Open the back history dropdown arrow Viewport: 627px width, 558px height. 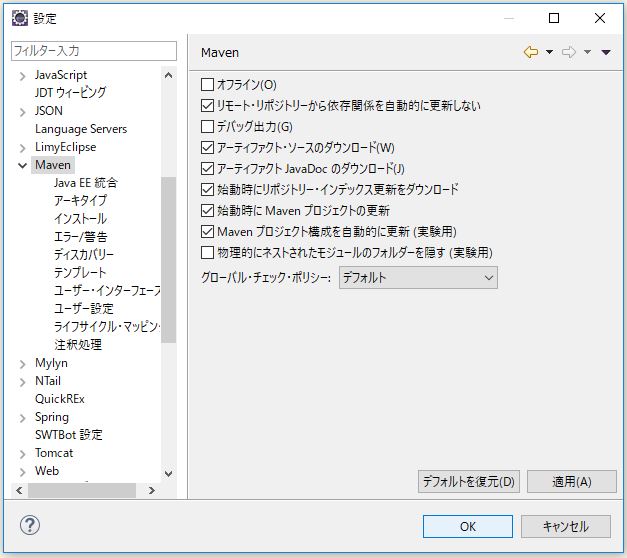[x=549, y=52]
